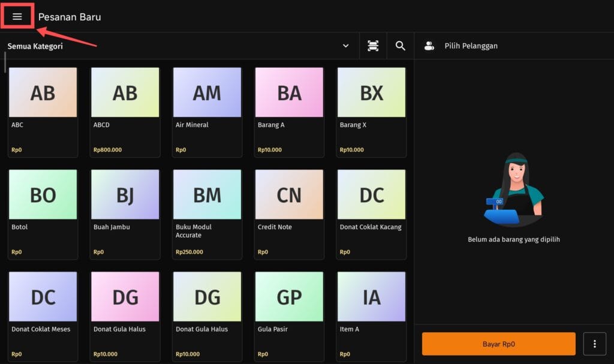The height and width of the screenshot is (364, 614).
Task: Select the Air Mineral product tile
Action: pyautogui.click(x=207, y=112)
